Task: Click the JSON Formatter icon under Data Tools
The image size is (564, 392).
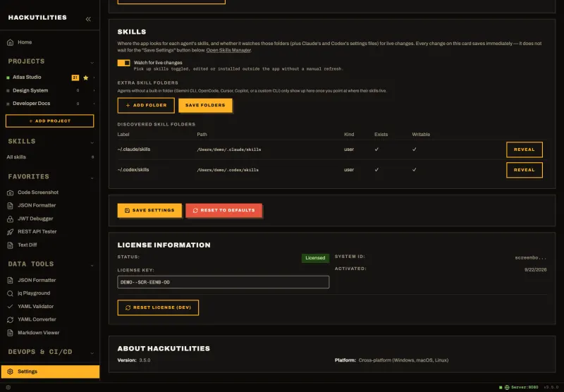Action: click(x=10, y=280)
